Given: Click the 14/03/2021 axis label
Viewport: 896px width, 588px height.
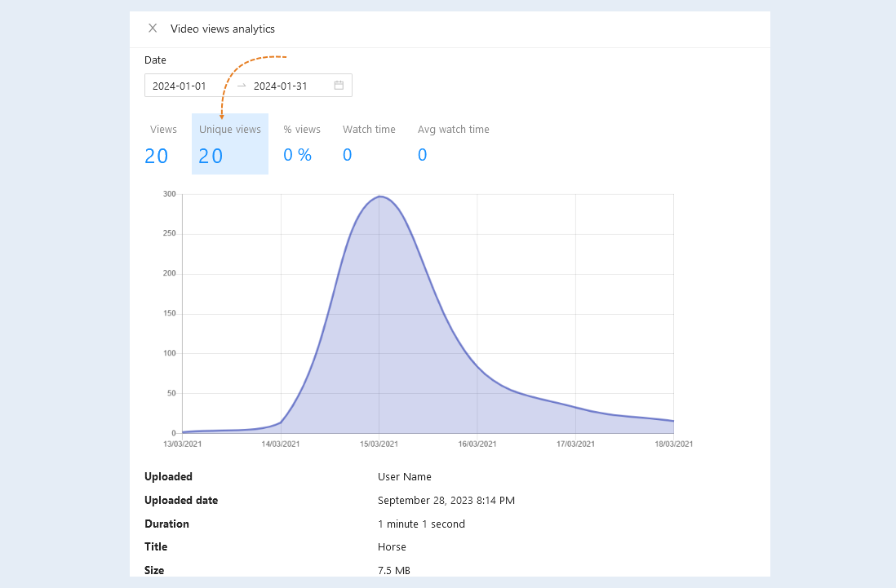Looking at the screenshot, I should point(281,444).
